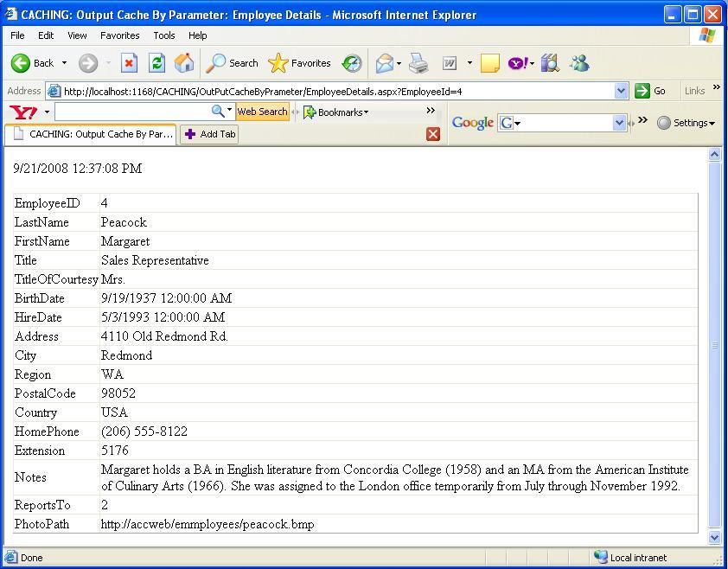Click the LastName value Peacock
Screen dimensions: 728x569
(x=124, y=222)
